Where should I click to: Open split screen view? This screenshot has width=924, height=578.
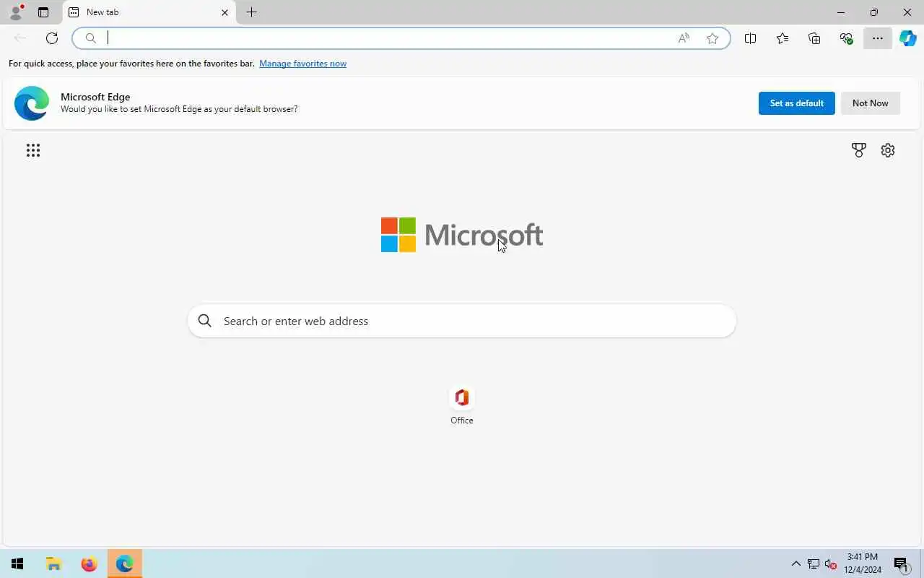[x=750, y=38]
